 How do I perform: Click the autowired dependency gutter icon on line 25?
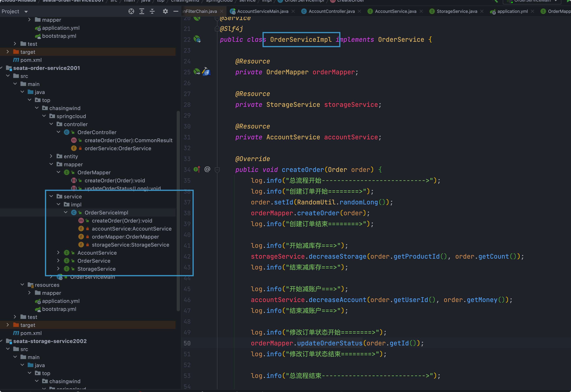point(197,72)
